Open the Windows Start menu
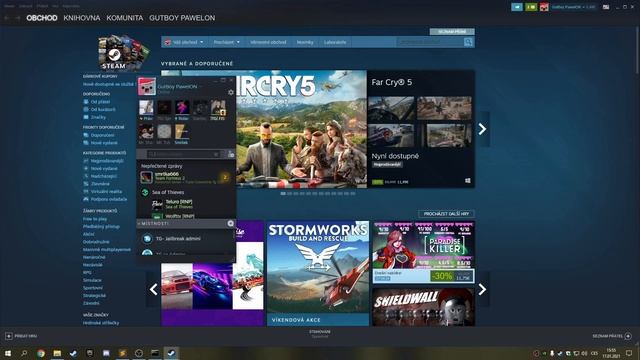This screenshot has width=640, height=360. (8, 353)
